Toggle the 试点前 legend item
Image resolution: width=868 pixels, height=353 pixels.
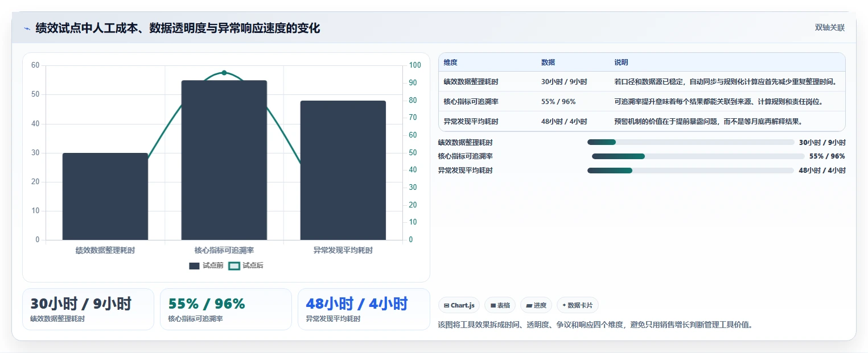[206, 265]
